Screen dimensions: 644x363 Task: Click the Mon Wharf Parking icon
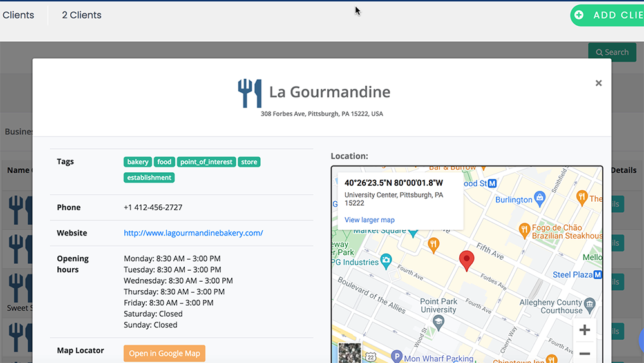(397, 357)
